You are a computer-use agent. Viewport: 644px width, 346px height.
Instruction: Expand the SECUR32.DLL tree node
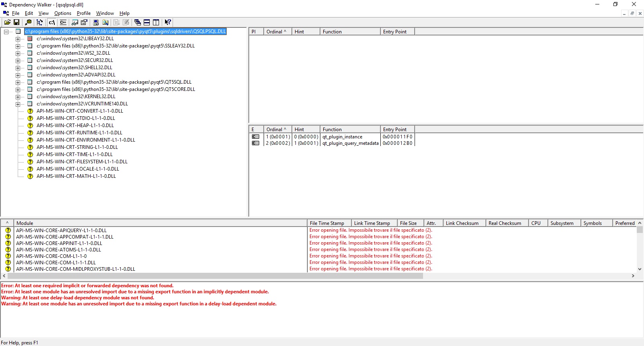pos(18,61)
